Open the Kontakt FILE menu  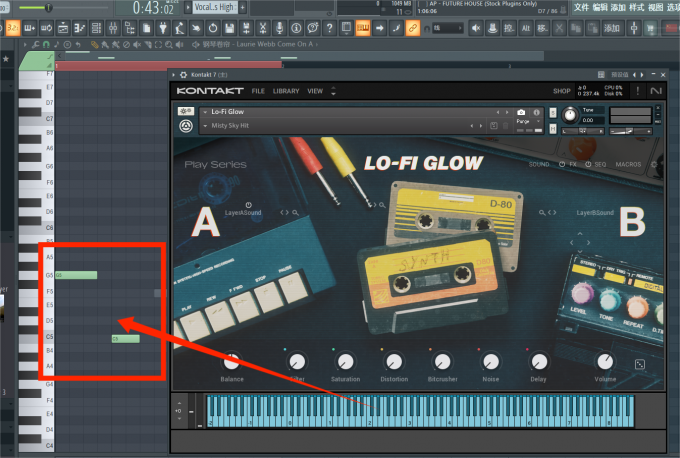(x=258, y=91)
